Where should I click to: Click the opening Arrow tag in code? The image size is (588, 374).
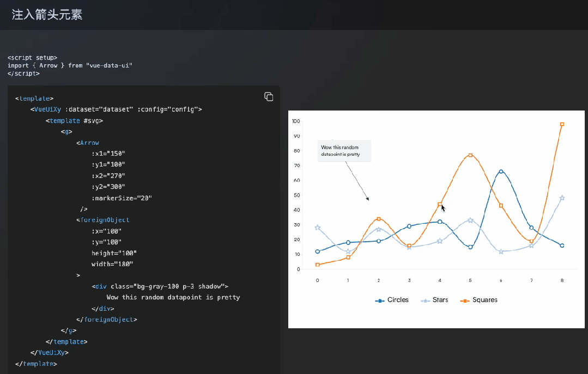[89, 143]
